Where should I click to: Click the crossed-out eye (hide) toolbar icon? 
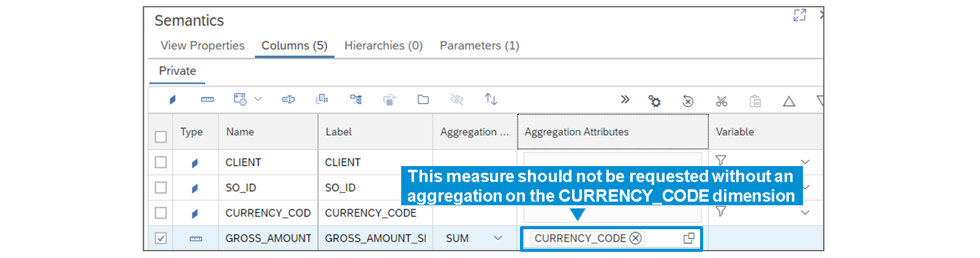(x=457, y=100)
